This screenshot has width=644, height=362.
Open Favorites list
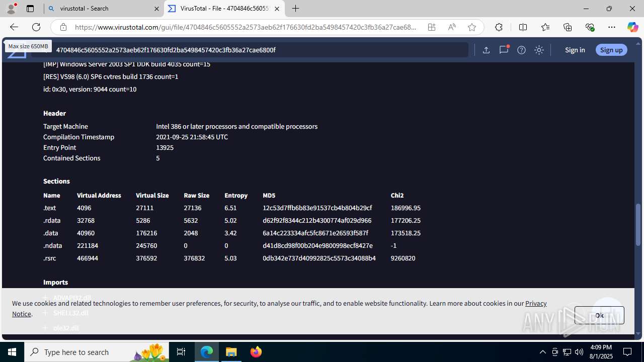(545, 27)
